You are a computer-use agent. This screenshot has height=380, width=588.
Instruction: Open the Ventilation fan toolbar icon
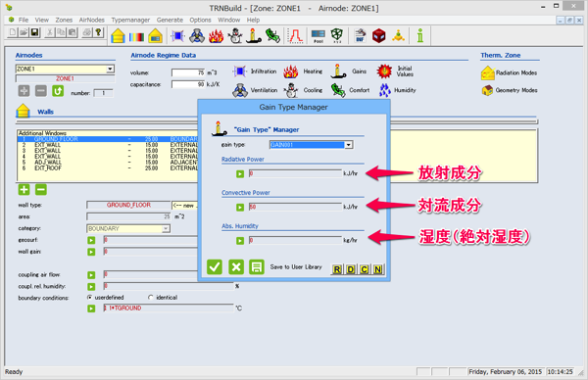point(197,36)
